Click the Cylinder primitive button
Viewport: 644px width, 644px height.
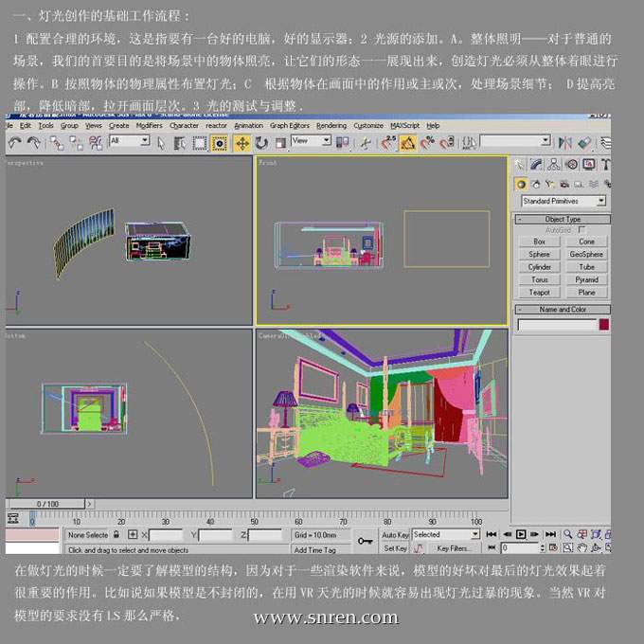coord(539,267)
